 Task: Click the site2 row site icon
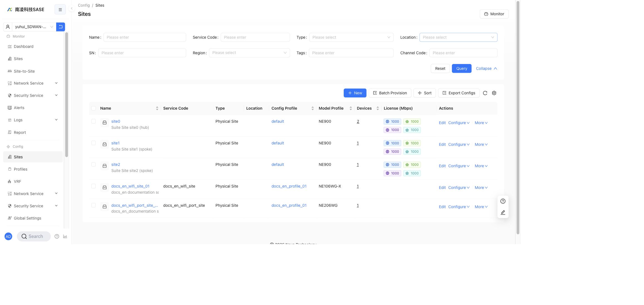click(x=105, y=166)
